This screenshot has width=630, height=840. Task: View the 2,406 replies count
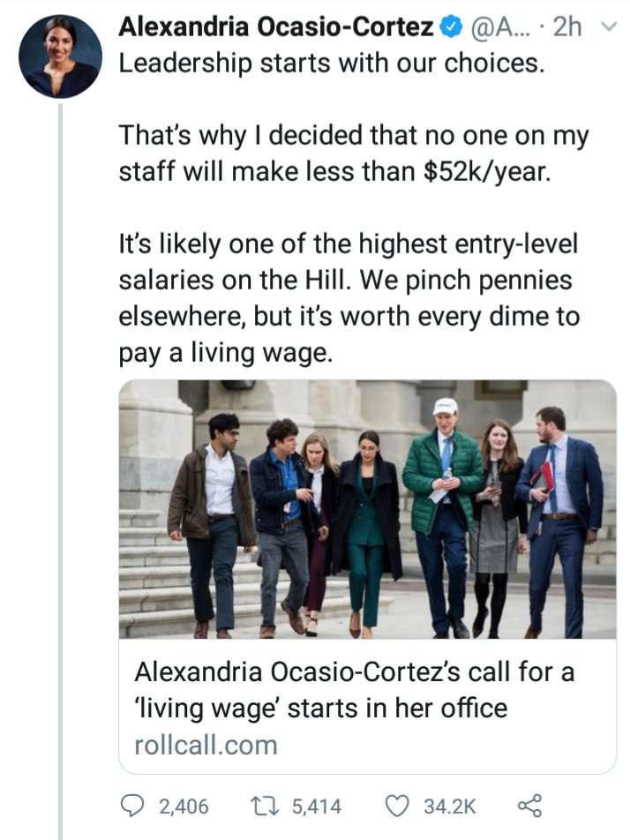184,806
